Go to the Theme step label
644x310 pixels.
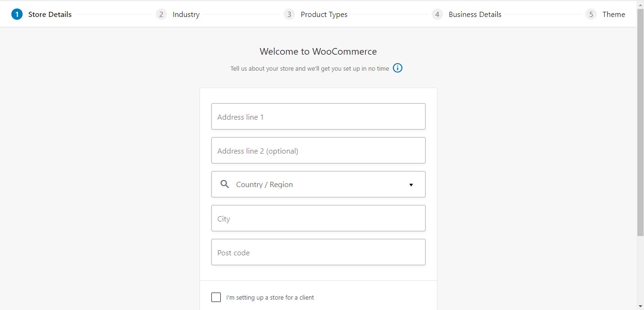614,14
